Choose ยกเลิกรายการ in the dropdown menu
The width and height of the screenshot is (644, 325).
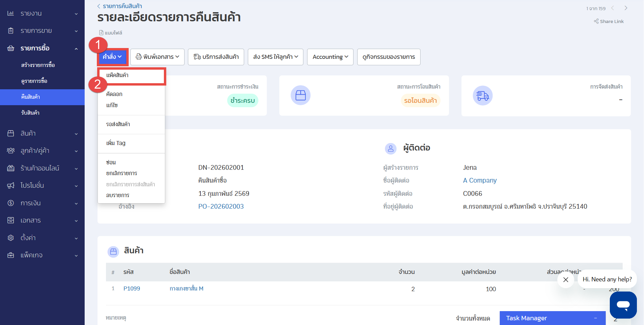[x=122, y=173]
